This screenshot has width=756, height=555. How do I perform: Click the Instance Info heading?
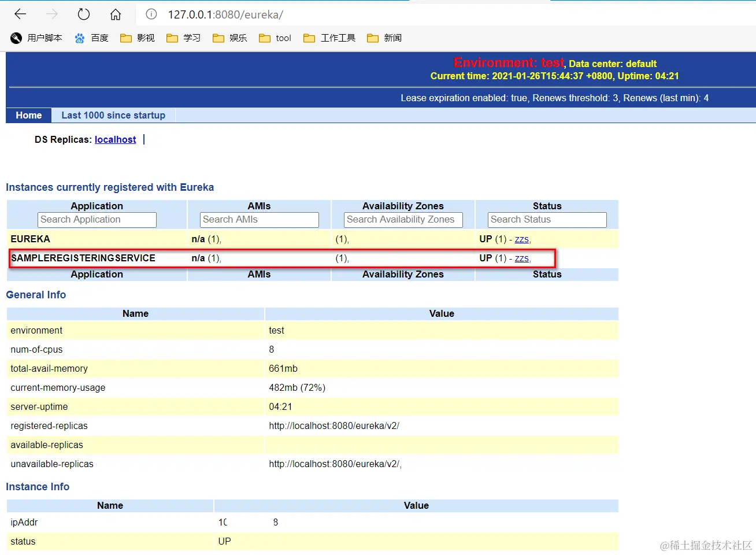pos(38,486)
